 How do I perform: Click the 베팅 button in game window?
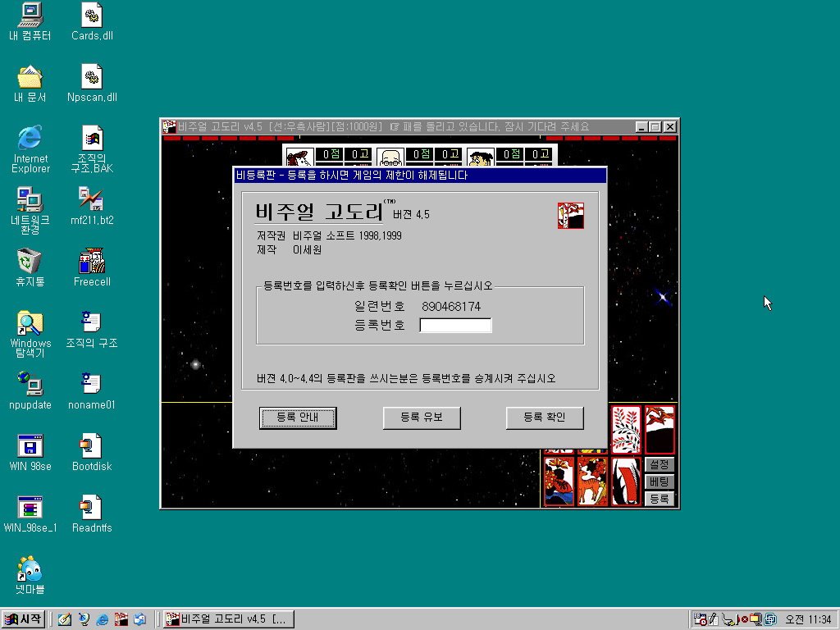coord(660,482)
